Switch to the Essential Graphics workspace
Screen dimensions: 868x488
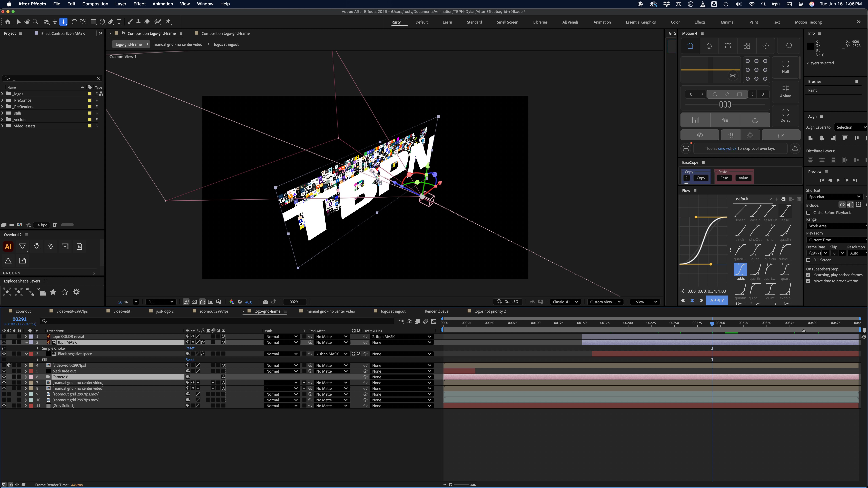pyautogui.click(x=640, y=22)
